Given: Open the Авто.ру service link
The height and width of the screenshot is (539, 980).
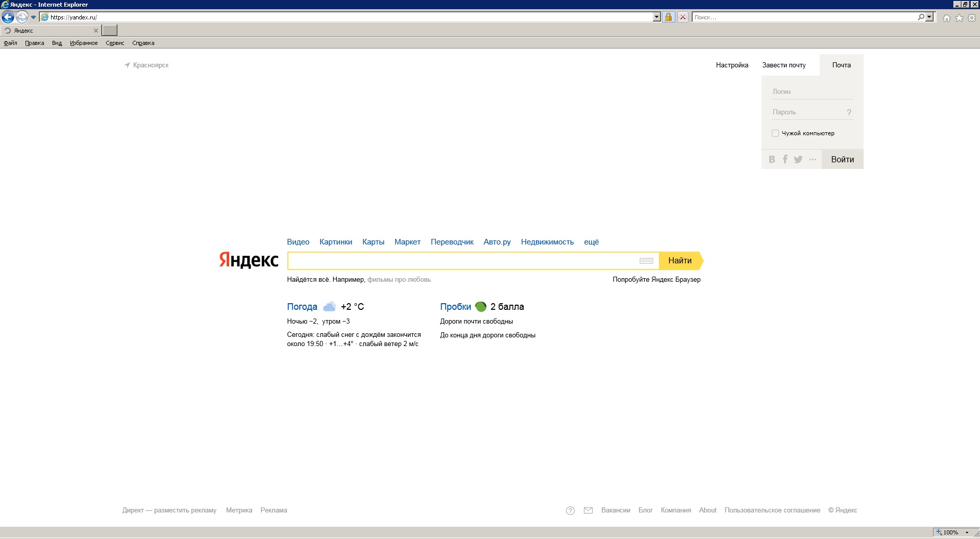Looking at the screenshot, I should click(x=497, y=242).
